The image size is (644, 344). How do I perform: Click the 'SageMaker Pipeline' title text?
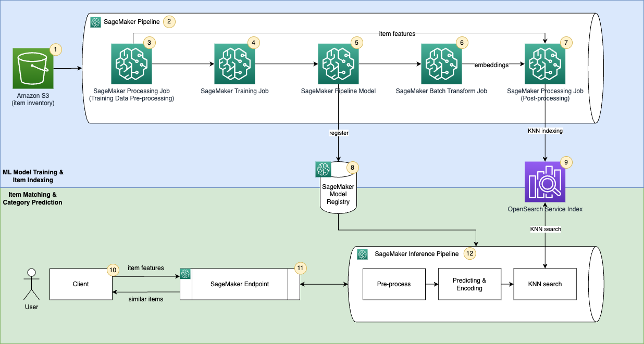coord(131,22)
